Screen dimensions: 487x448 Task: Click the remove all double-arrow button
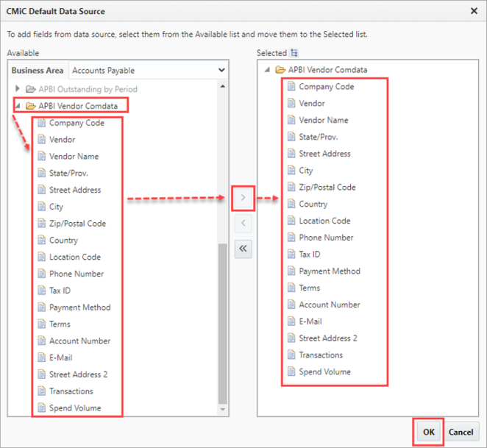(x=243, y=249)
